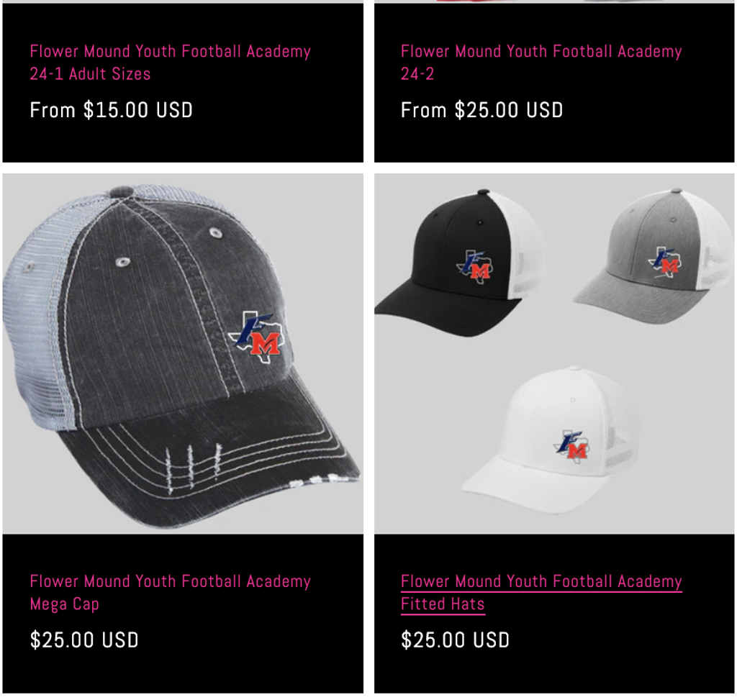Image resolution: width=737 pixels, height=700 pixels.
Task: Click the FM logo on the white hat
Action: click(x=571, y=446)
